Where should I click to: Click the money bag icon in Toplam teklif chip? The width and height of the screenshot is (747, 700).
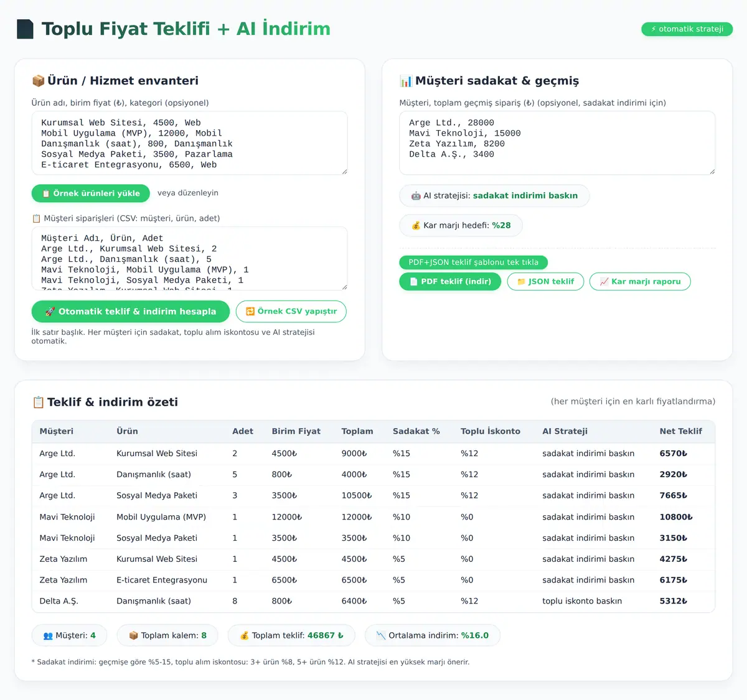point(244,636)
